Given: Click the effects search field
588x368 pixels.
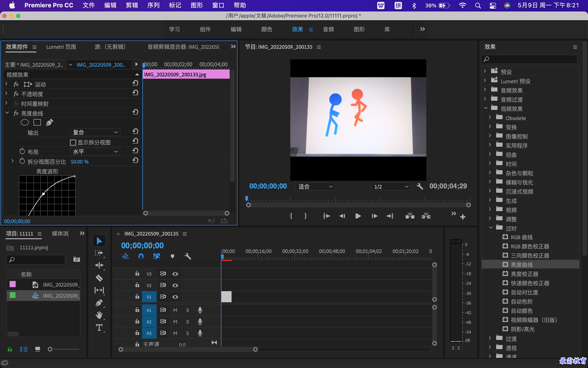Looking at the screenshot, I should click(529, 59).
